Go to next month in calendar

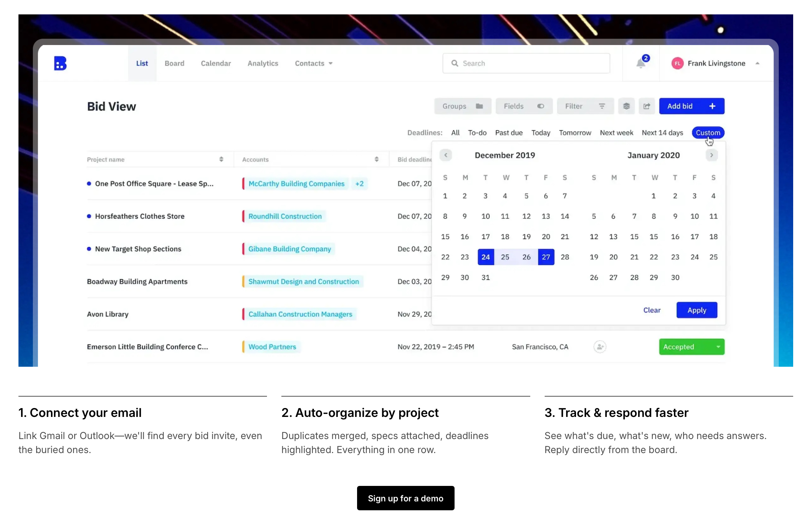coord(712,155)
